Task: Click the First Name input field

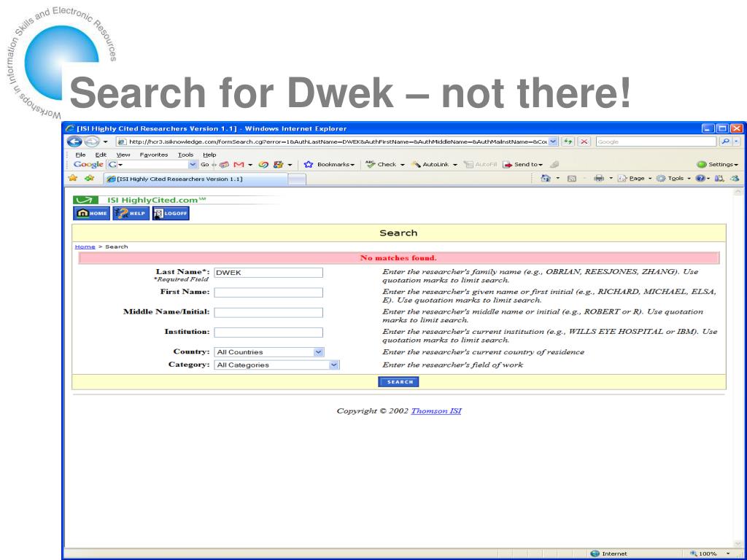Action: (268, 292)
